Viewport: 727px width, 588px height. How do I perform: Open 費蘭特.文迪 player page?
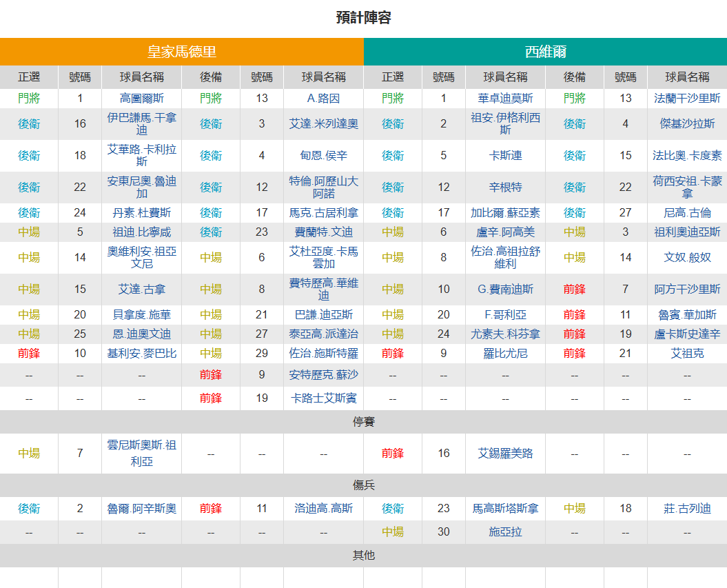point(323,232)
